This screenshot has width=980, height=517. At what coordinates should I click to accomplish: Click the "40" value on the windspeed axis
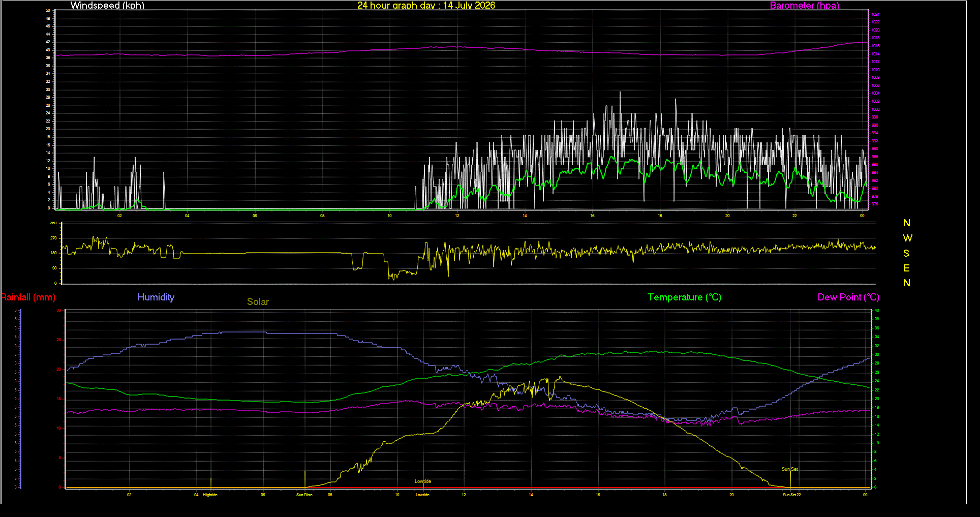point(48,50)
